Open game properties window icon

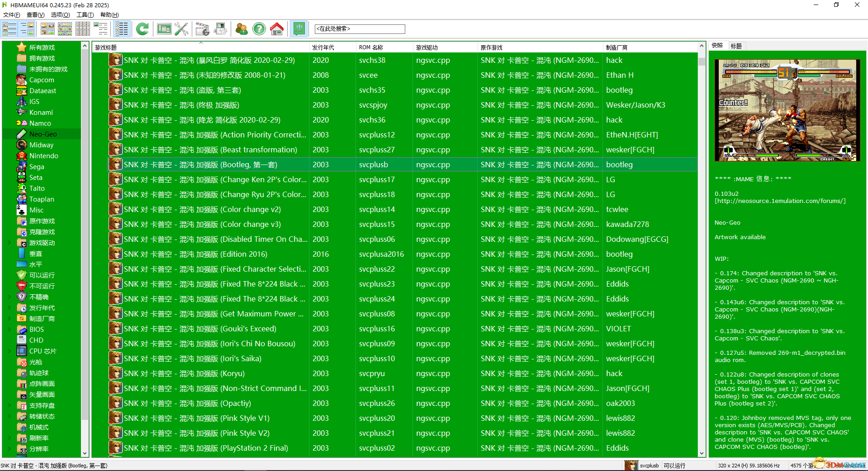tap(164, 29)
